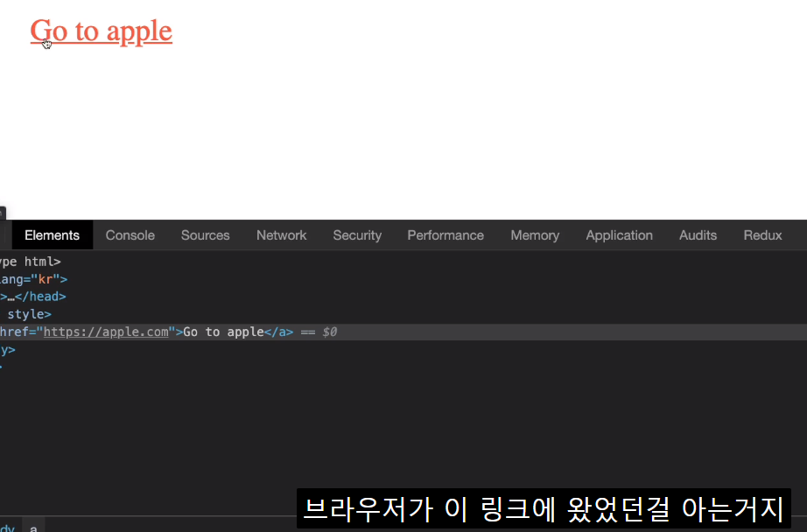The image size is (807, 532).
Task: Click 'Go to apple' text in DOM tree
Action: click(223, 332)
